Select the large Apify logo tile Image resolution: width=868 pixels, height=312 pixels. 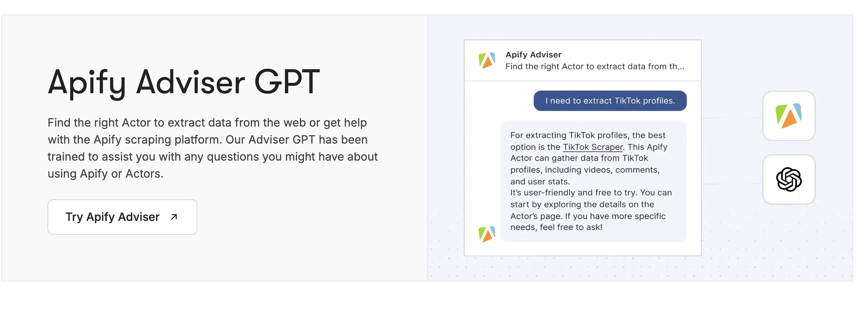[x=789, y=116]
